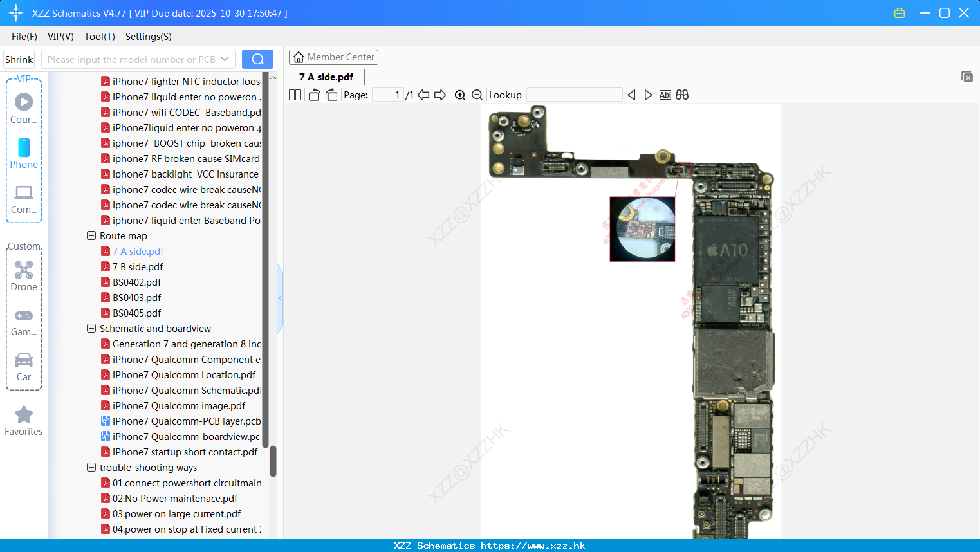Zoom in on the PDF
Image resolution: width=980 pixels, height=552 pixels.
pos(460,95)
